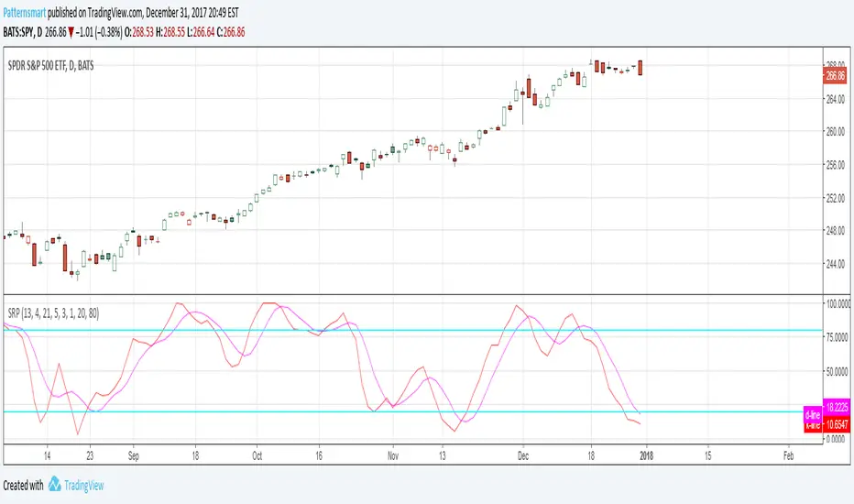The height and width of the screenshot is (504, 854).
Task: Click the 260.00 price axis label
Action: pos(835,132)
